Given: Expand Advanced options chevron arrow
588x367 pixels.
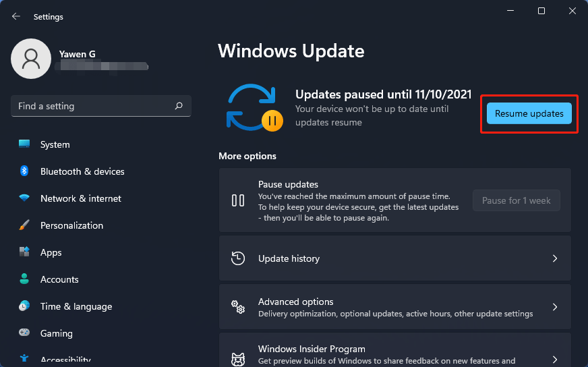Looking at the screenshot, I should (x=555, y=307).
